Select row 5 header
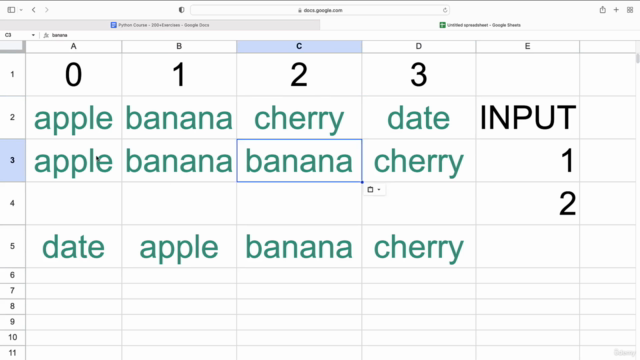640x360 pixels. (x=12, y=246)
